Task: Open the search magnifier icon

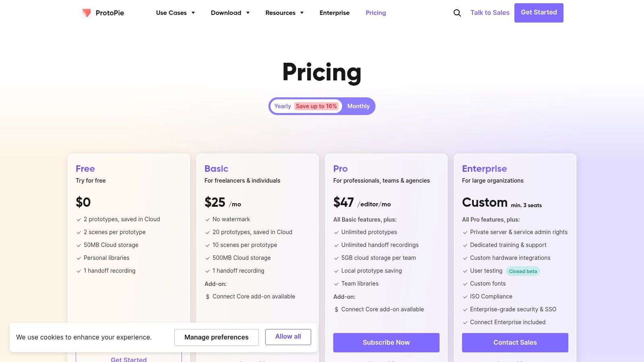Action: point(457,13)
